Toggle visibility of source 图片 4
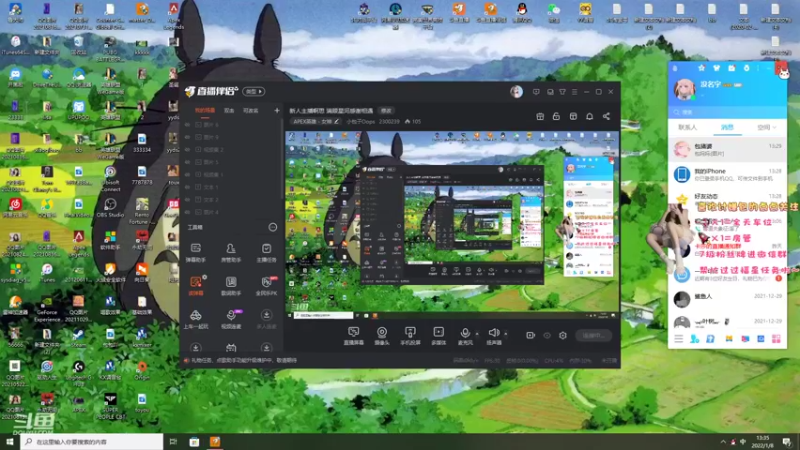Image resolution: width=800 pixels, height=450 pixels. point(187,212)
